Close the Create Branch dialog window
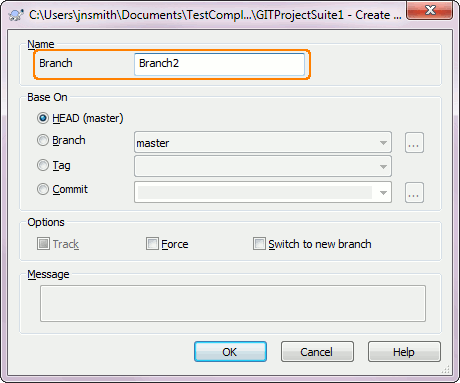This screenshot has height=383, width=460. pyautogui.click(x=429, y=11)
